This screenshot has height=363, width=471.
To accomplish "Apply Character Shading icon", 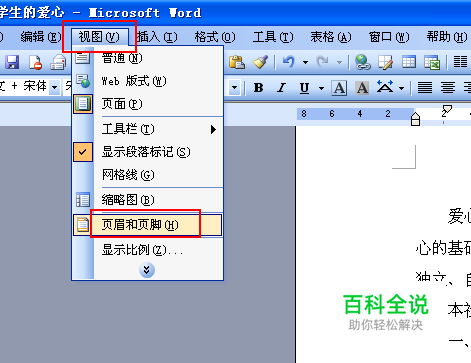I will (x=362, y=88).
